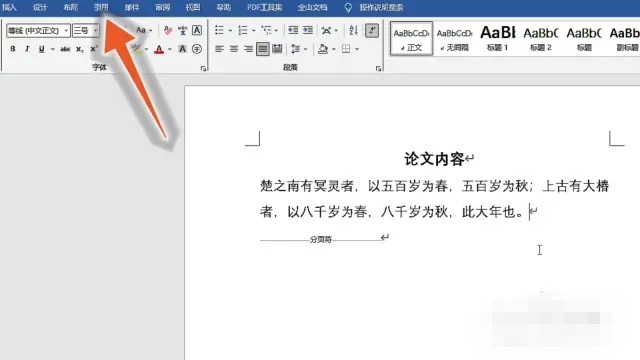This screenshot has width=640, height=360.
Task: Open 帮助 ribbon tab
Action: pos(224,7)
